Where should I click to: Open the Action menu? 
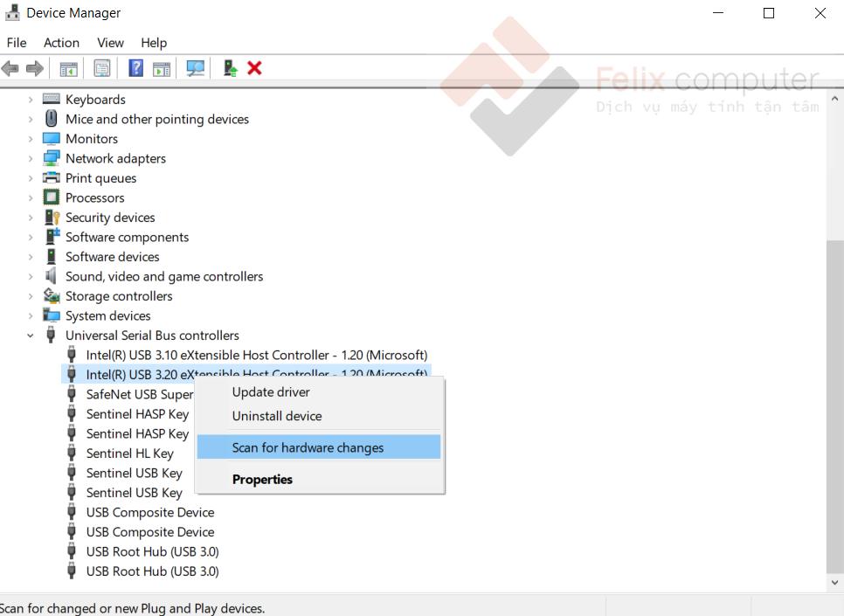coord(61,43)
